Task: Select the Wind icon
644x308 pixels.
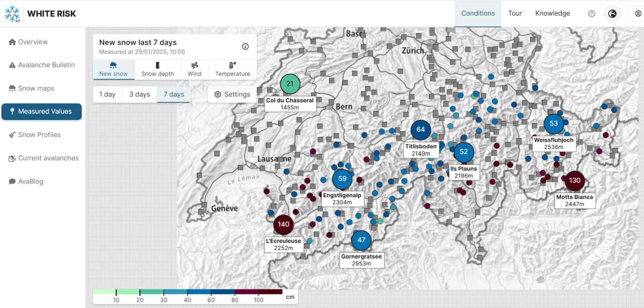Action: tap(194, 65)
